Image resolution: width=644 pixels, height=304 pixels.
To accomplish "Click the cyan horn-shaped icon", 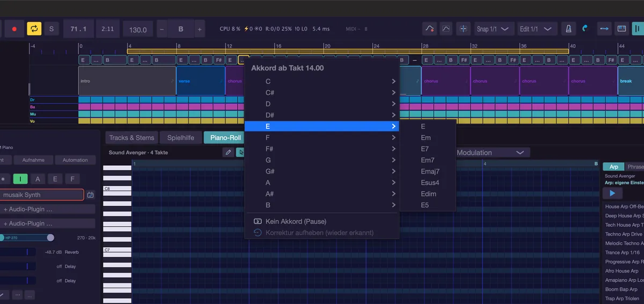I will click(586, 28).
